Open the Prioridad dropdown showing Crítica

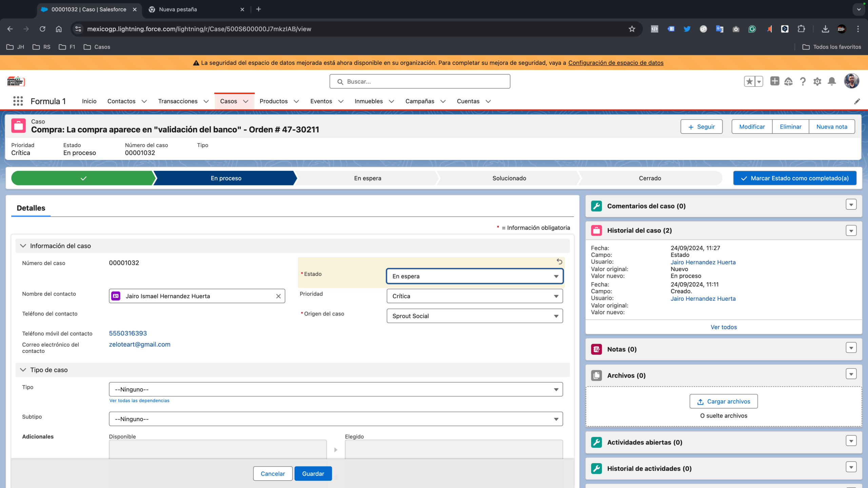pos(475,296)
